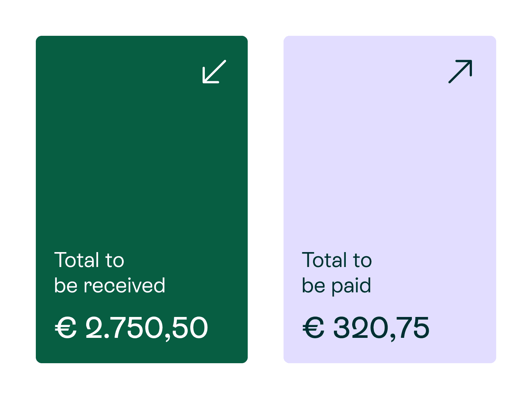Click the '2' thousands digit of received total

click(x=93, y=328)
